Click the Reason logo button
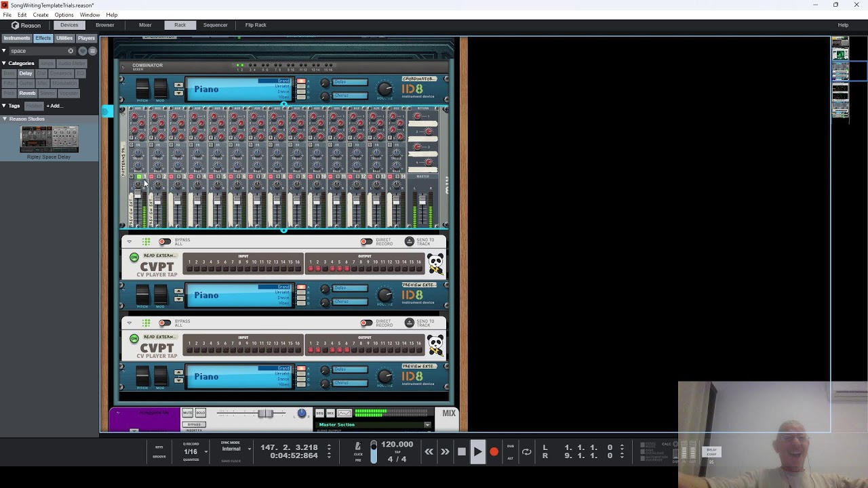 pyautogui.click(x=26, y=25)
